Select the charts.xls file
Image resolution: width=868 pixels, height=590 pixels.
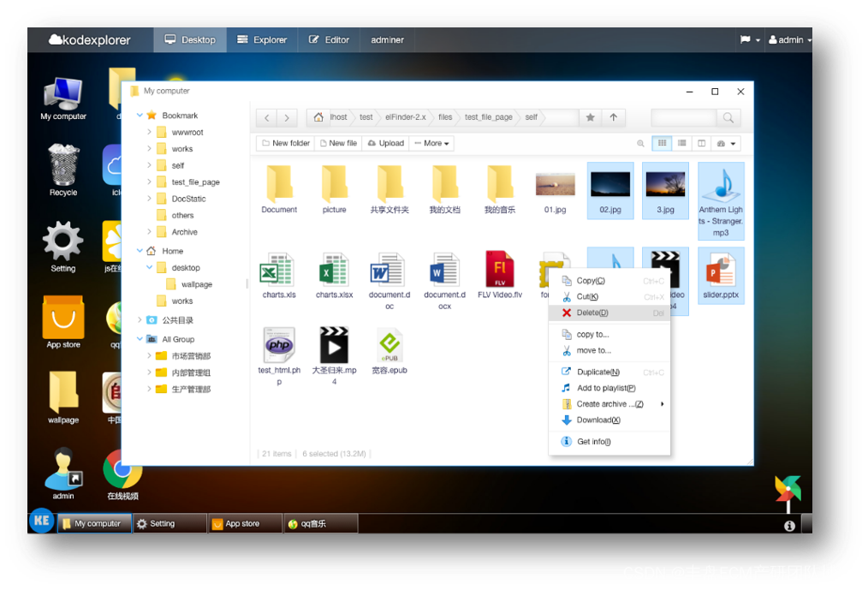[279, 276]
